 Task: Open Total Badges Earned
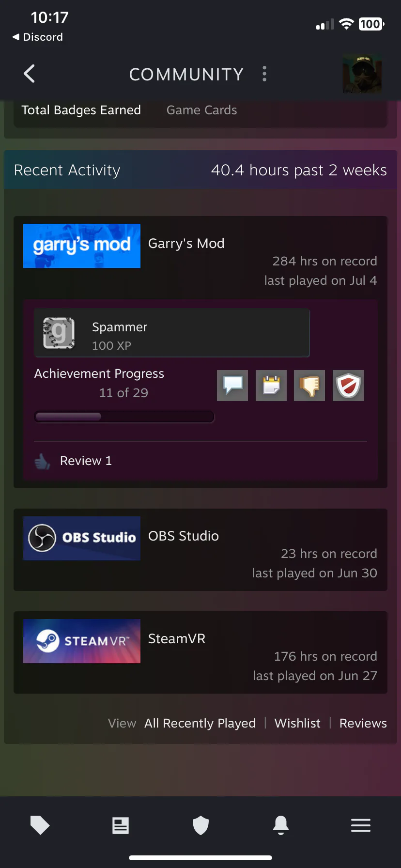[81, 110]
